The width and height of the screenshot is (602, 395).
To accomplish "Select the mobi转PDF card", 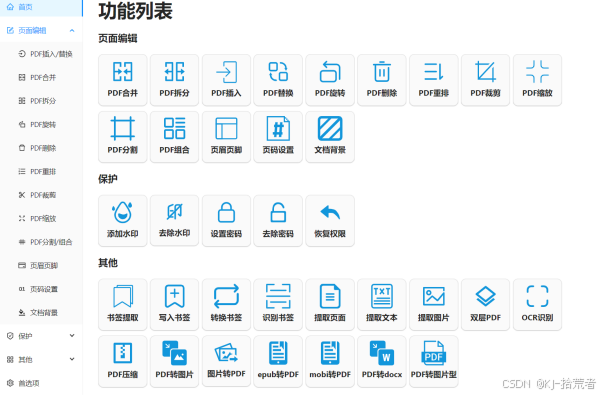I will pyautogui.click(x=330, y=361).
